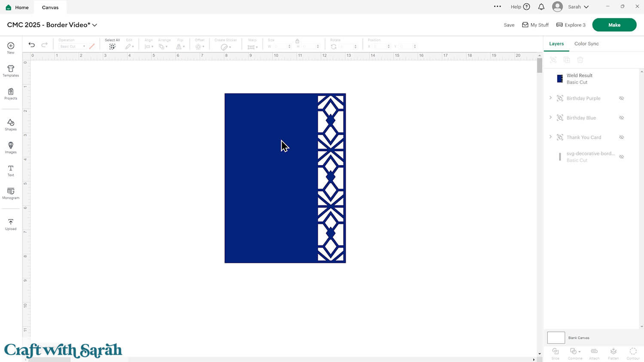Open the more options ellipsis menu
This screenshot has height=362, width=644.
coord(497,6)
